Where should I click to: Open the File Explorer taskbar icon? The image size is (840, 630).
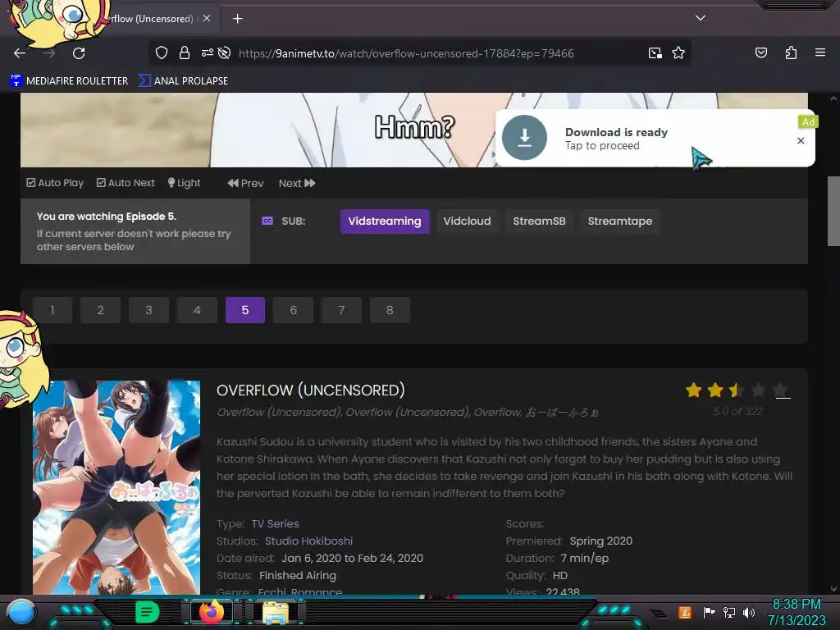(x=276, y=612)
